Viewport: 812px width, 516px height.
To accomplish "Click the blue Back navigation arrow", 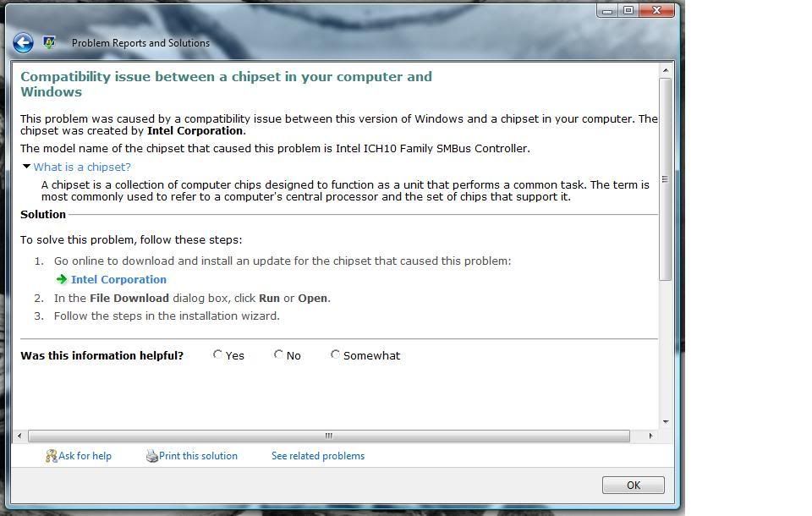I will [x=23, y=42].
